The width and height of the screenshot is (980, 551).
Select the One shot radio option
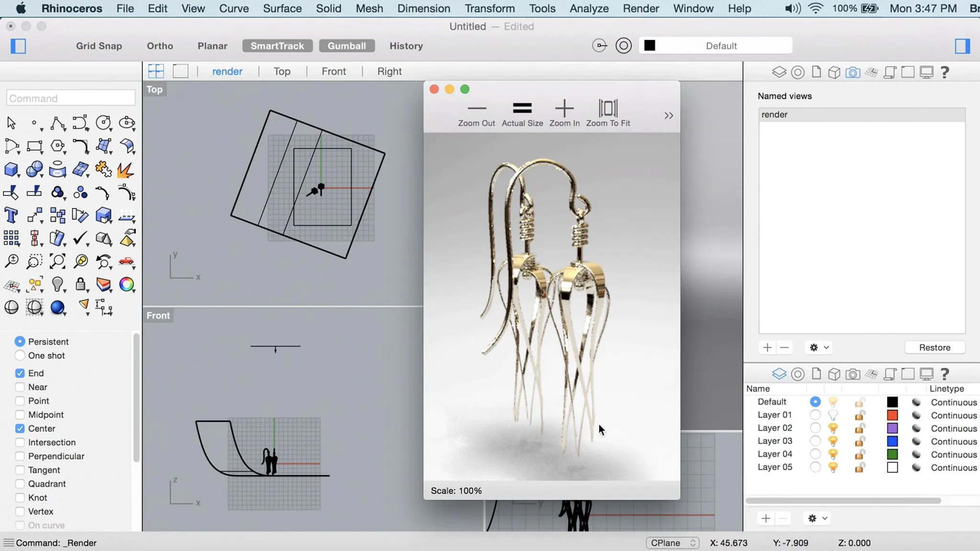pyautogui.click(x=20, y=355)
